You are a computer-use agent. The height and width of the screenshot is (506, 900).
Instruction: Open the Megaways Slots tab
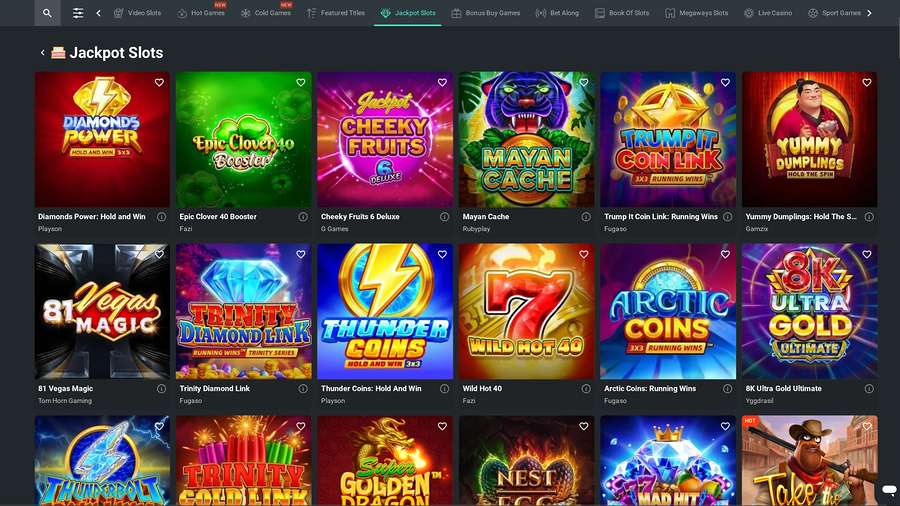[697, 13]
